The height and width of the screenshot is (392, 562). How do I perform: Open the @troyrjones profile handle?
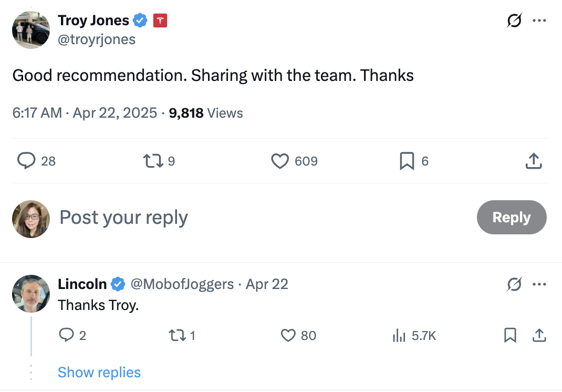[x=97, y=39]
